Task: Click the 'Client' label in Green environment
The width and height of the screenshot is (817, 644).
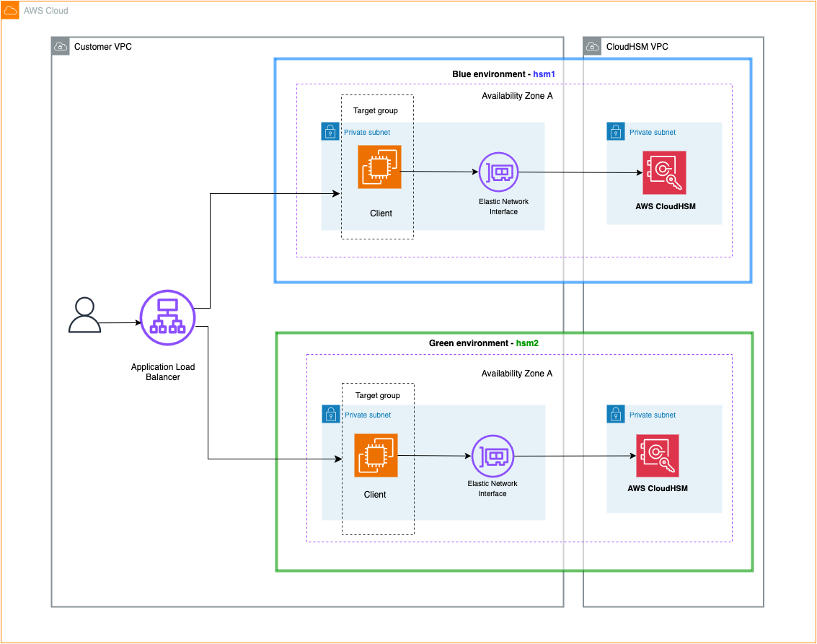Action: point(375,495)
